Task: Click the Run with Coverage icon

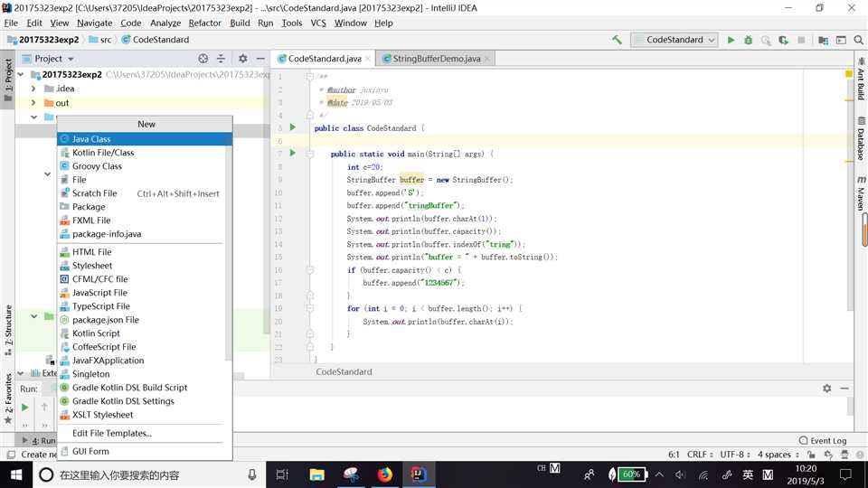Action: [783, 40]
